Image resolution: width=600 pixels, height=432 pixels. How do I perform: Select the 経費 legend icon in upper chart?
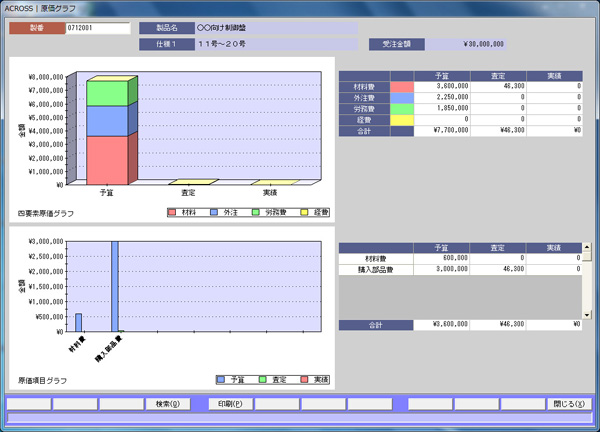[303, 213]
